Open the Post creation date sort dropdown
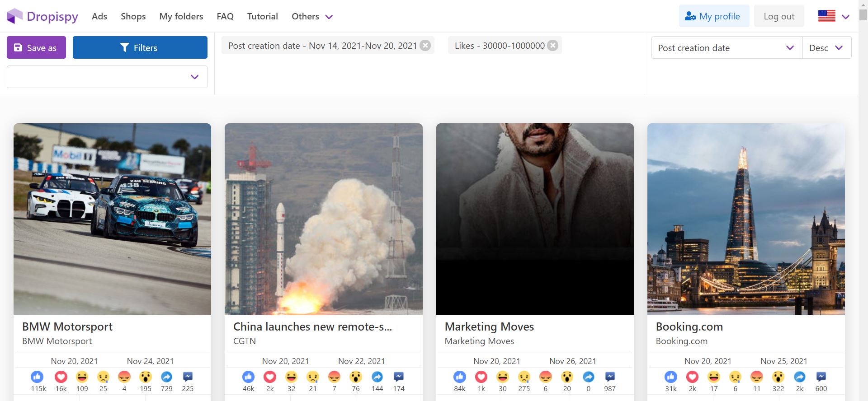This screenshot has width=868, height=401. 726,48
